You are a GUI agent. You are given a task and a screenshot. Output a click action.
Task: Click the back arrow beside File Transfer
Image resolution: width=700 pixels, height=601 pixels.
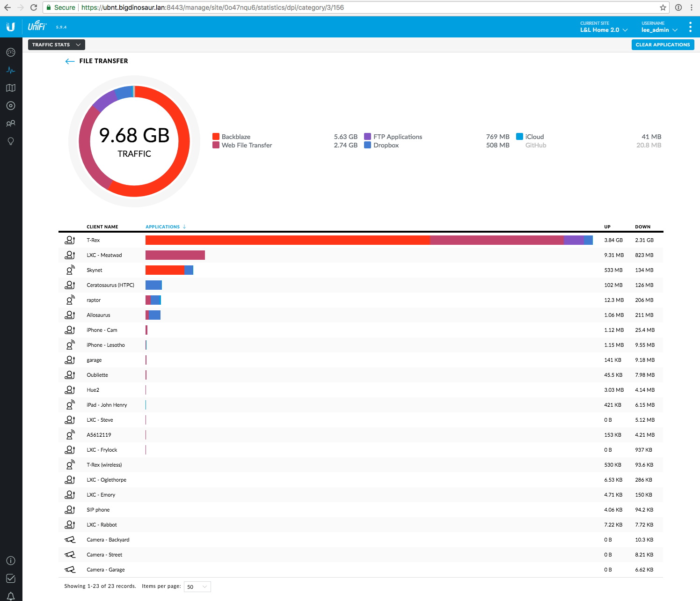click(70, 61)
